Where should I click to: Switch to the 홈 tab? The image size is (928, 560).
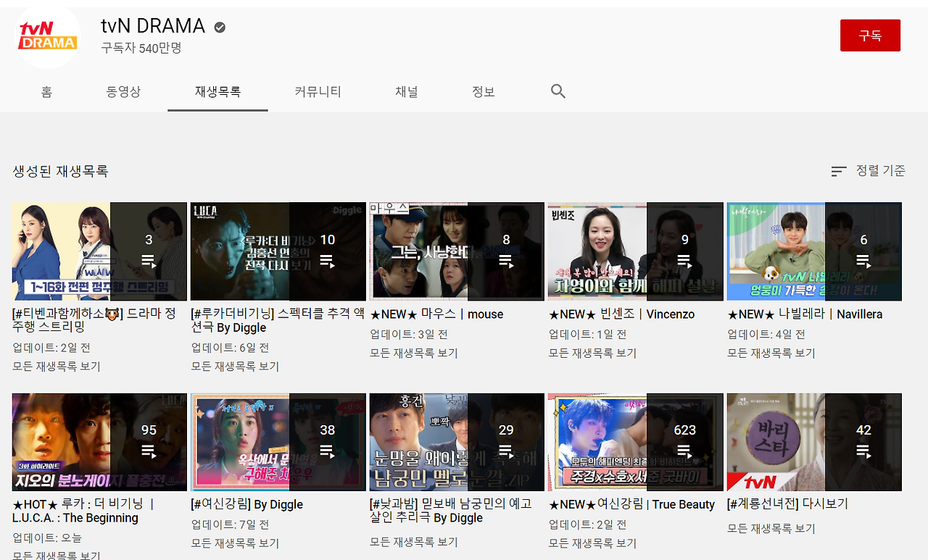pos(46,91)
